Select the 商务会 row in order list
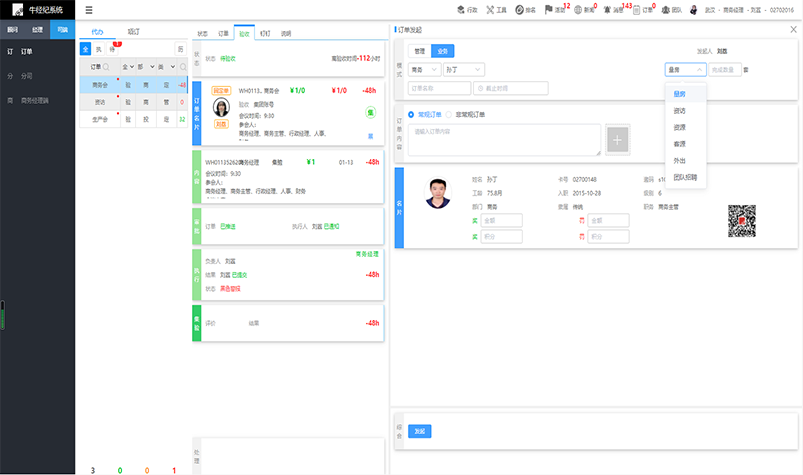This screenshot has width=803, height=475. 100,85
